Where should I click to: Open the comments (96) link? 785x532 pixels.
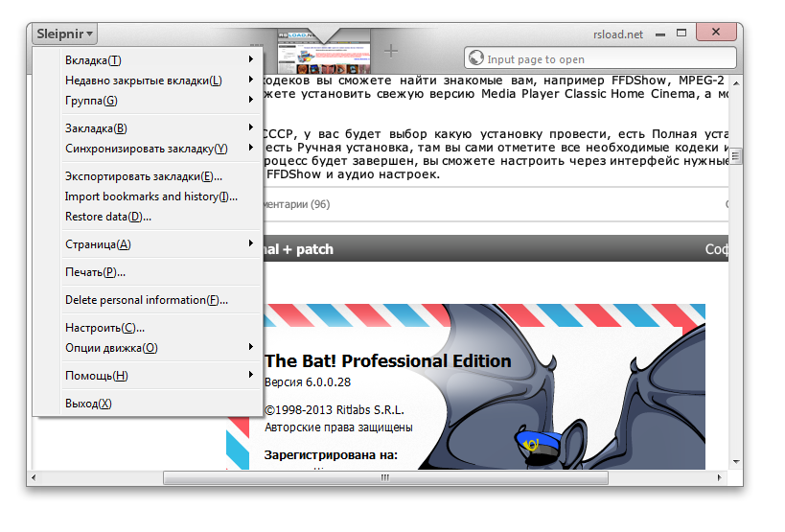coord(296,204)
